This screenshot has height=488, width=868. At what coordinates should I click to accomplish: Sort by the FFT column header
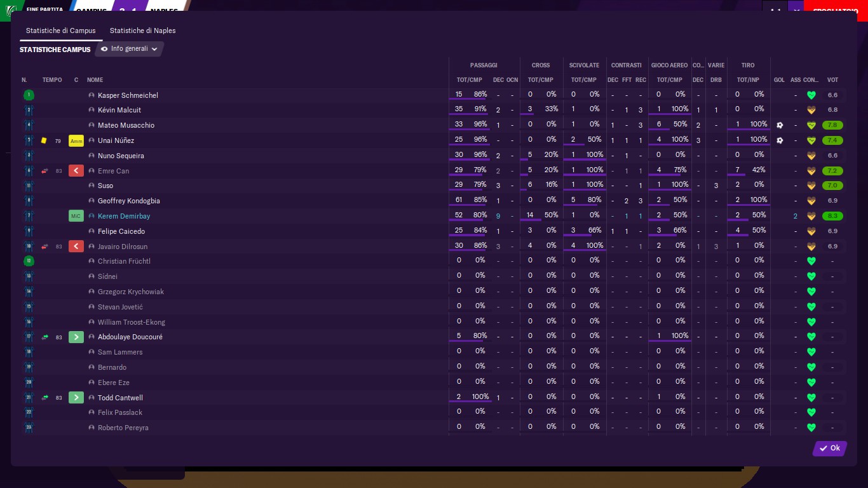tap(627, 80)
